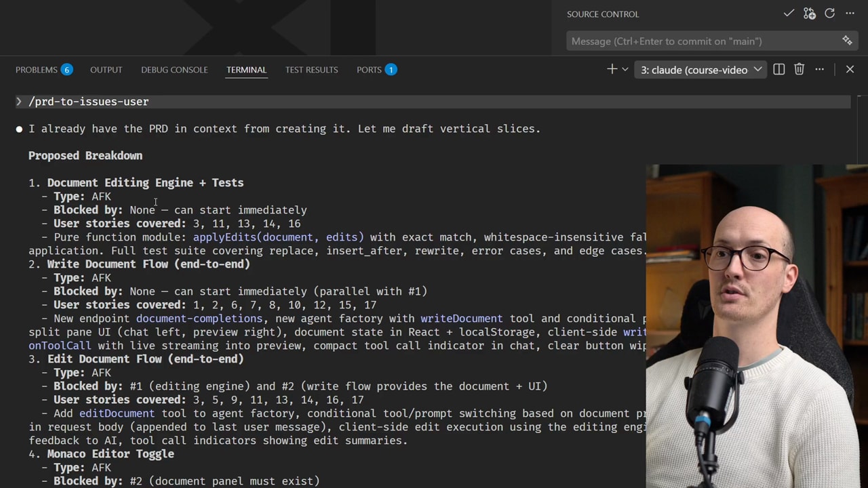Switch to the PROBLEMS tab

(37, 69)
